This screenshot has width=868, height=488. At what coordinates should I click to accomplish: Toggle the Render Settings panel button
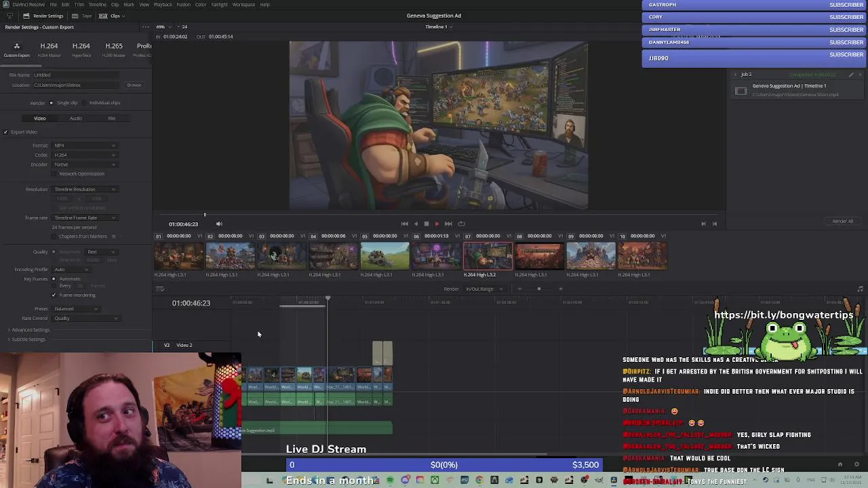[x=44, y=16]
